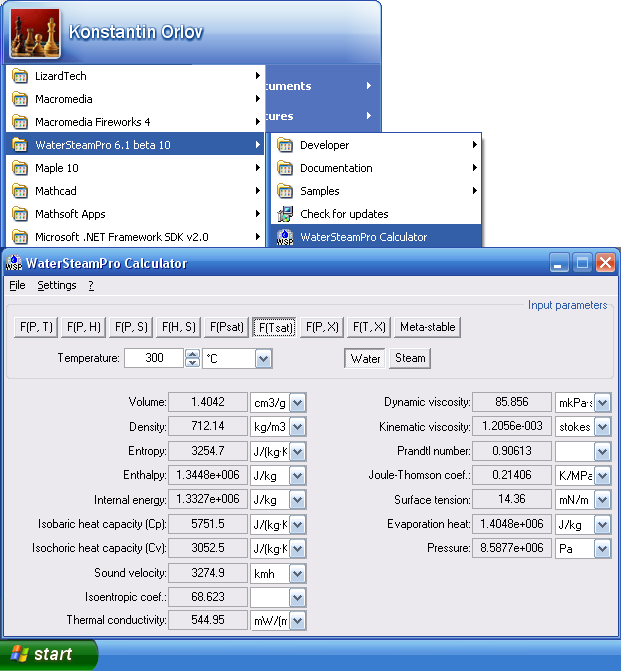This screenshot has width=621, height=671.
Task: Open the Pressure unit dropdown
Action: [602, 549]
